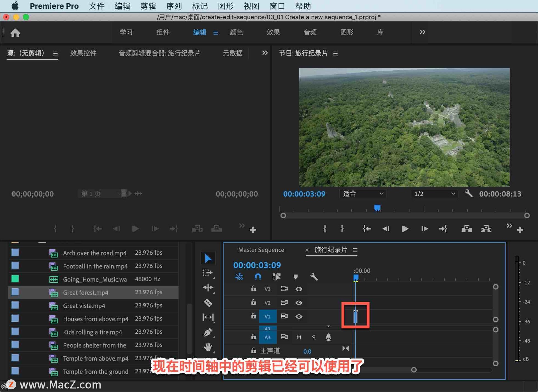Select the Pen tool
This screenshot has height=392, width=538.
208,332
